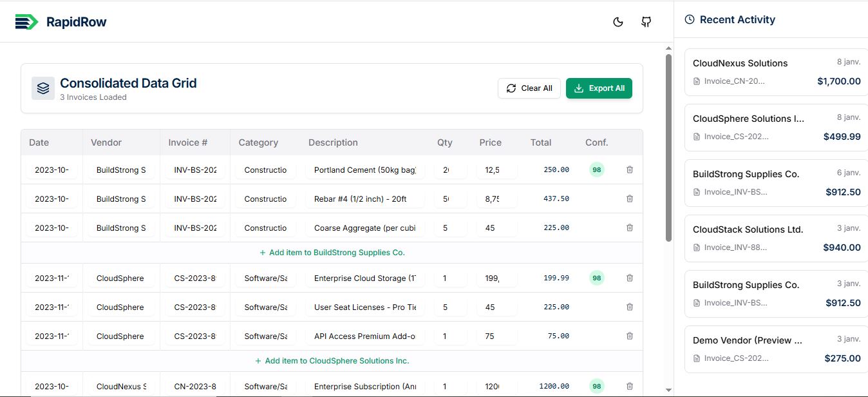Click the Clear All button

click(x=529, y=88)
